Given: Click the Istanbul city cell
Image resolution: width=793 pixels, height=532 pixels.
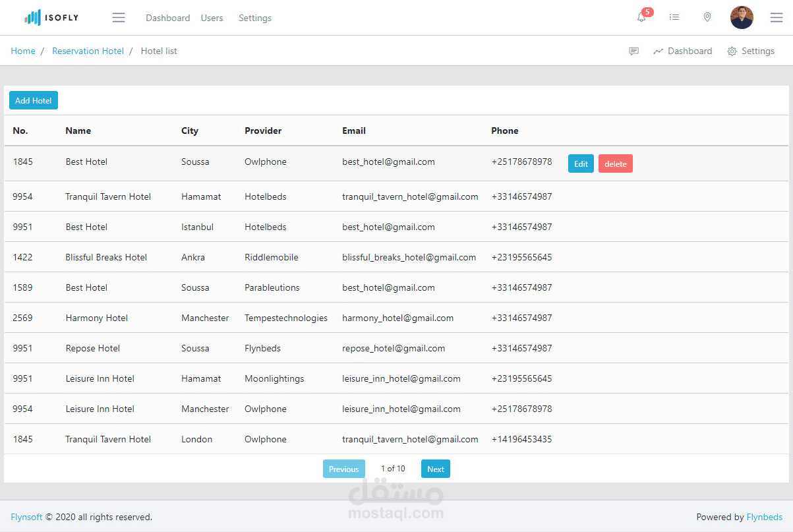Looking at the screenshot, I should point(198,227).
